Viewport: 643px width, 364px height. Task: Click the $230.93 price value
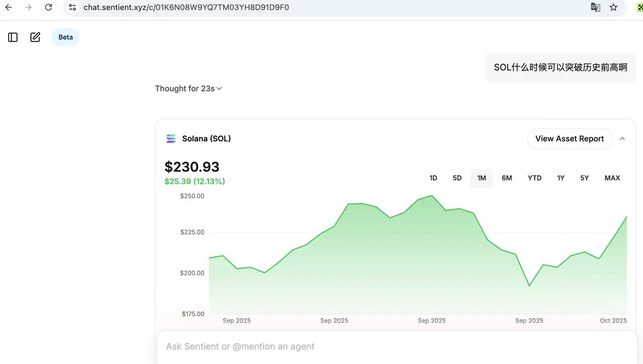coord(192,166)
